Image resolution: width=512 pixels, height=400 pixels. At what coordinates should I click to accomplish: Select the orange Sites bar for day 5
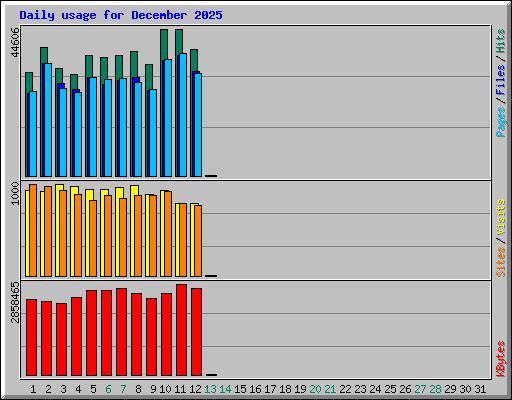click(93, 238)
